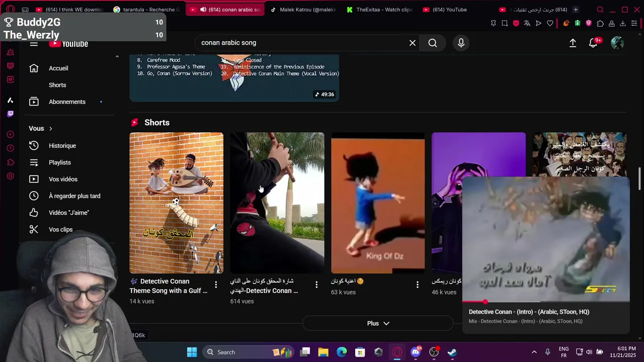644x362 pixels.
Task: Expand the Vous section chevron
Action: coord(51,129)
